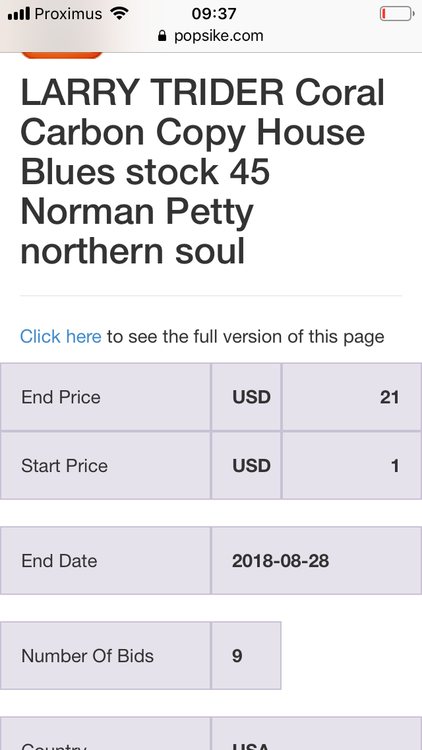Tap the cellular signal strength icon

(19, 13)
